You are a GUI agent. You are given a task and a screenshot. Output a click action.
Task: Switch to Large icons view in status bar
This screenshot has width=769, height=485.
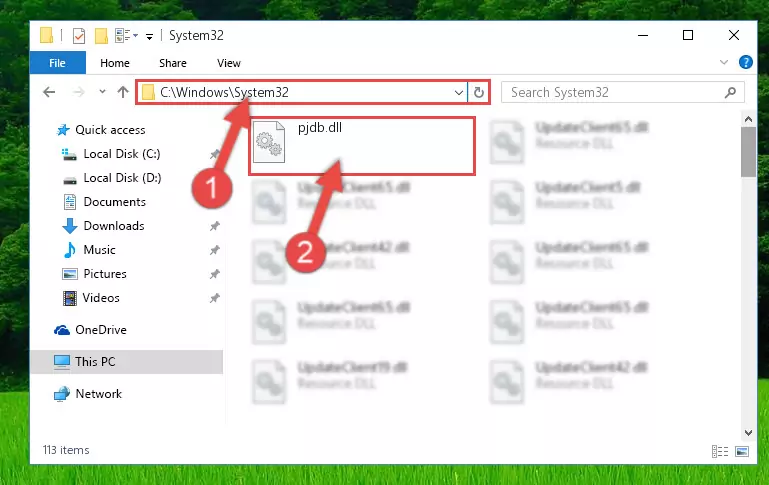pyautogui.click(x=742, y=451)
